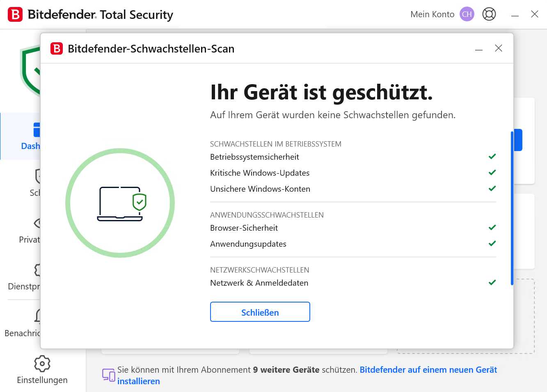Select the Privatsphäre sidebar icon

point(38,222)
